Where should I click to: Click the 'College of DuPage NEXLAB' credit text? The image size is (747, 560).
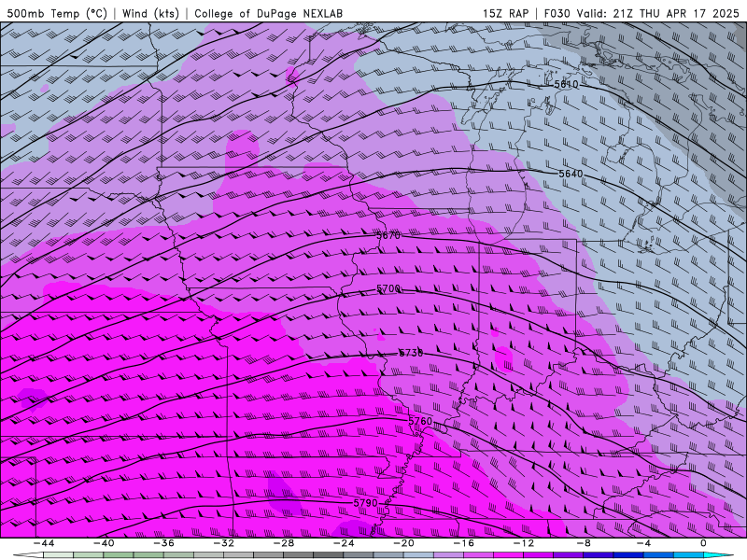coord(268,13)
